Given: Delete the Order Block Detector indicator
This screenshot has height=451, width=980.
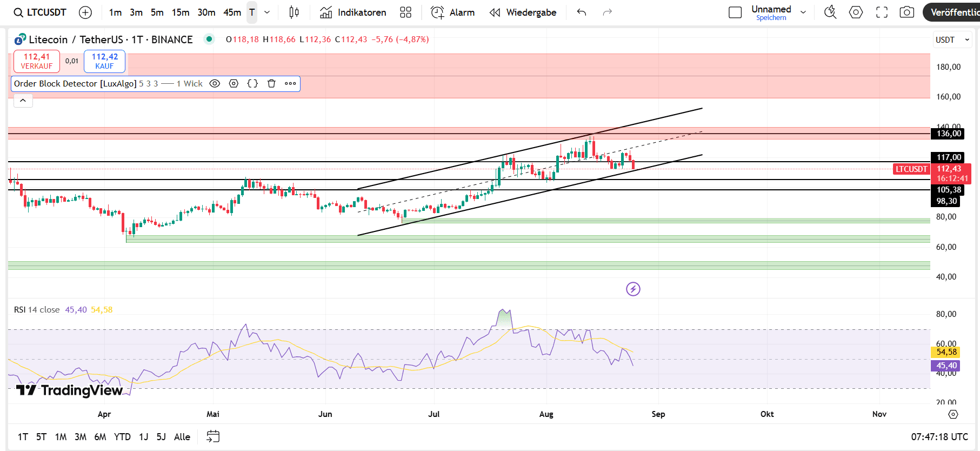Looking at the screenshot, I should [x=271, y=84].
